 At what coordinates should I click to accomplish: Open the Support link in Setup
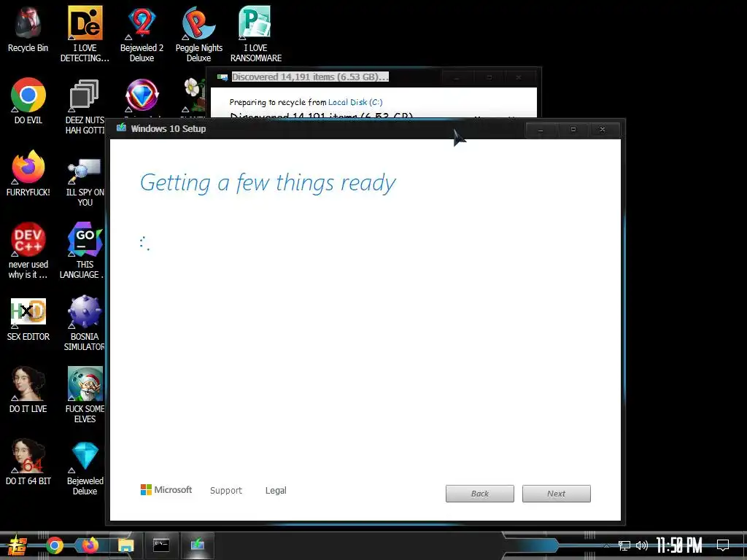coord(226,491)
